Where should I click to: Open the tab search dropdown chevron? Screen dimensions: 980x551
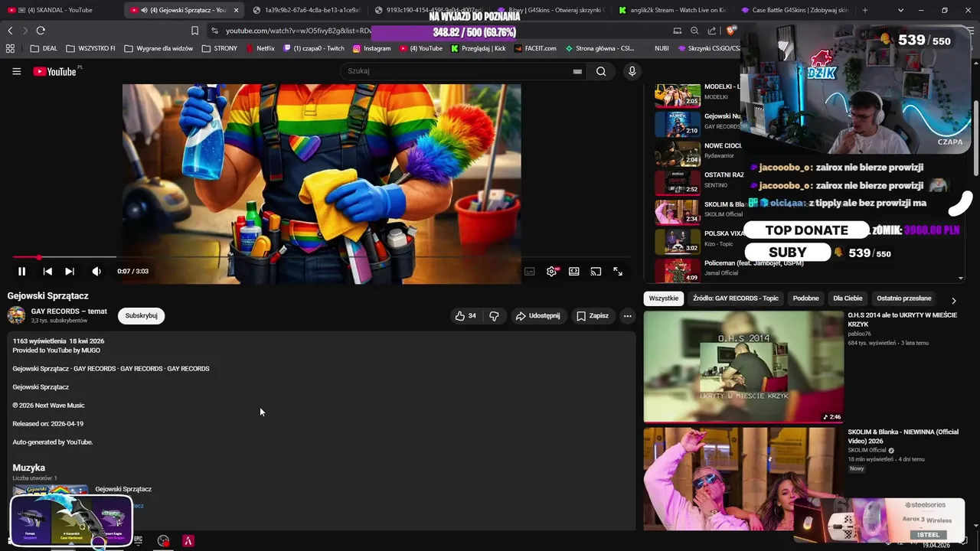tap(900, 10)
